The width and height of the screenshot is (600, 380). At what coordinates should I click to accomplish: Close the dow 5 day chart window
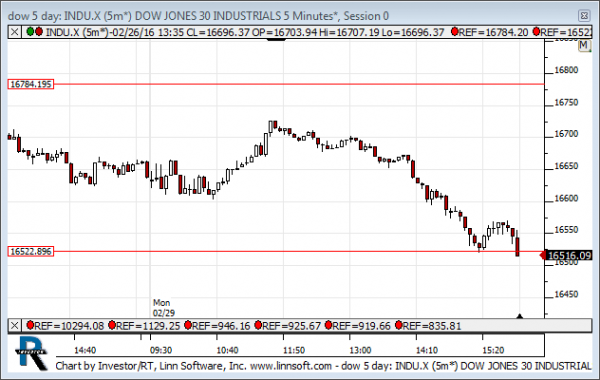point(584,16)
